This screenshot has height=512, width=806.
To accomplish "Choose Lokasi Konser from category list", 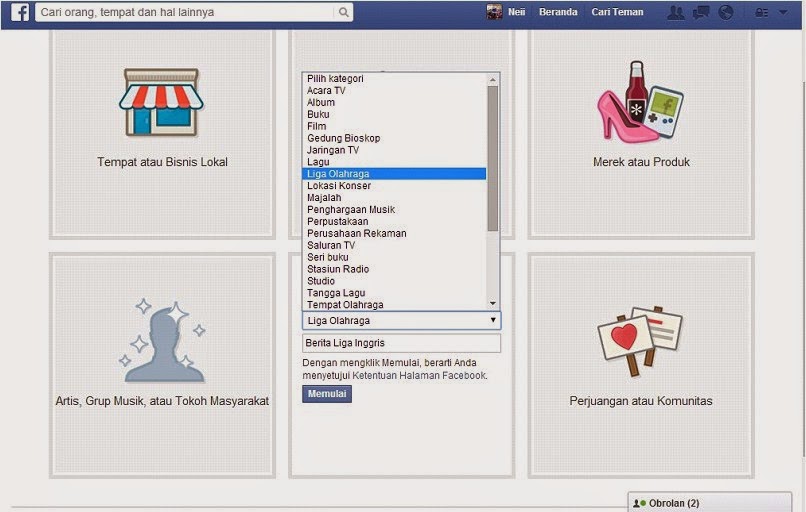I will [x=394, y=186].
